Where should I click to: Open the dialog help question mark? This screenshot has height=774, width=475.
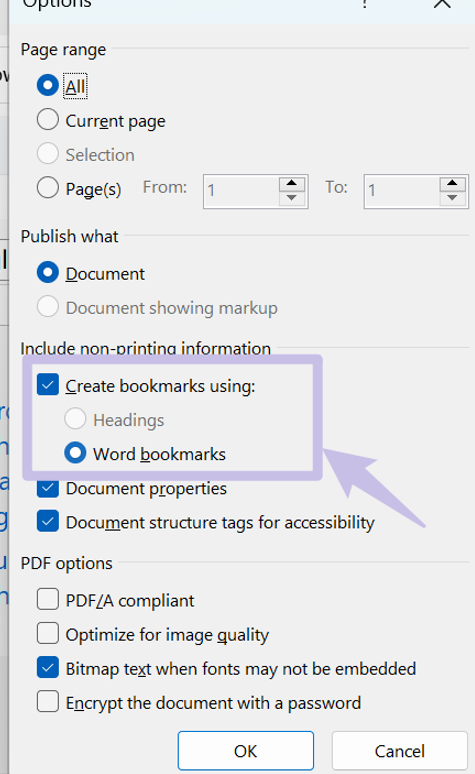[364, 3]
